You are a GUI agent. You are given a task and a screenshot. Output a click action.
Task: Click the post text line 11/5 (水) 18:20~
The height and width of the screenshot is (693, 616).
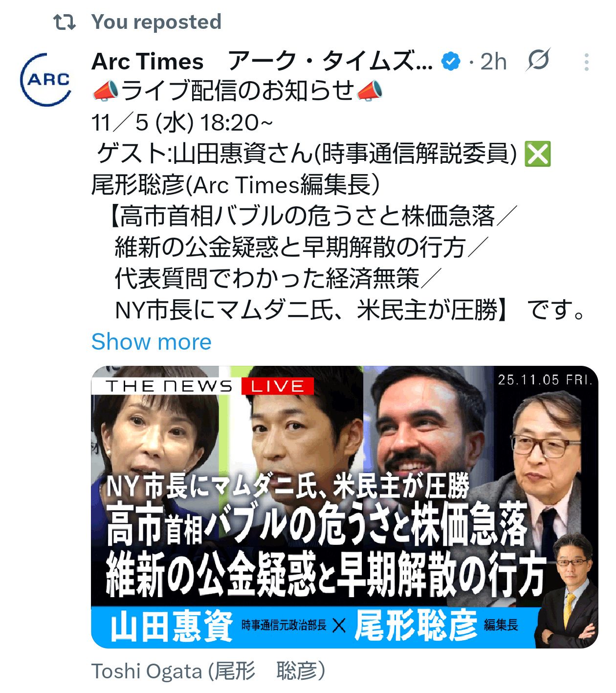click(182, 123)
